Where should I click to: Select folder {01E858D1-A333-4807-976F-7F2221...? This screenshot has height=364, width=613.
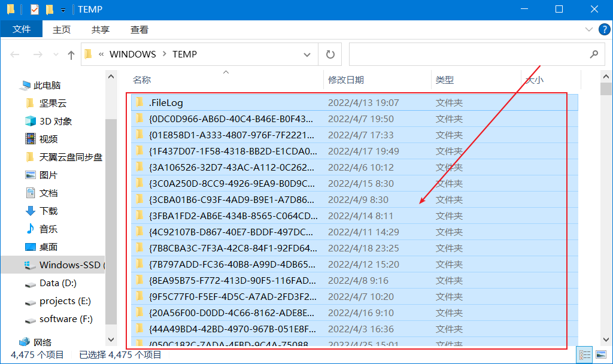[x=232, y=135]
